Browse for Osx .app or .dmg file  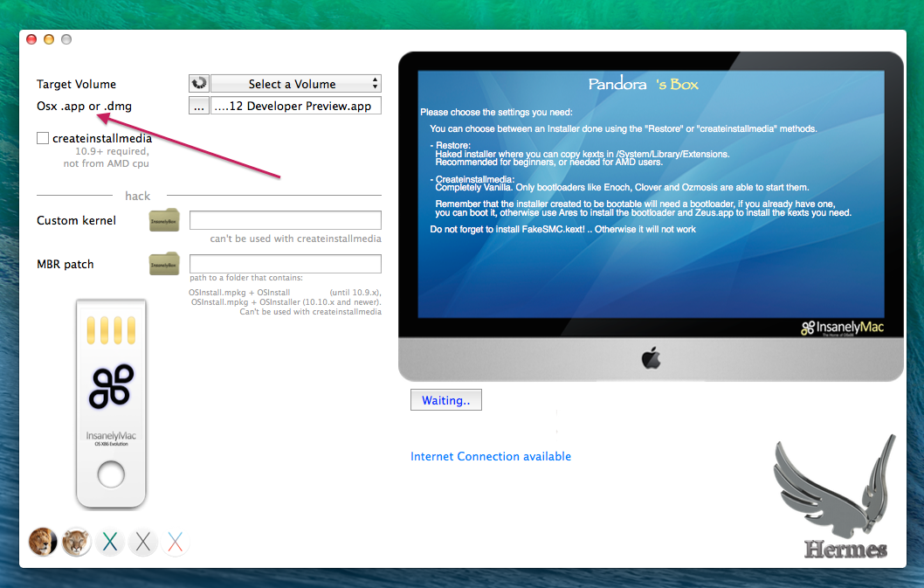click(198, 107)
